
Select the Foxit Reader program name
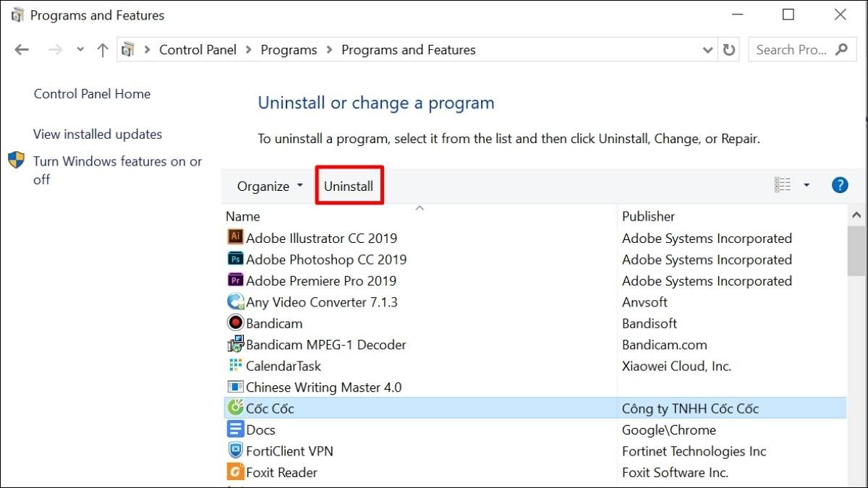[x=281, y=472]
